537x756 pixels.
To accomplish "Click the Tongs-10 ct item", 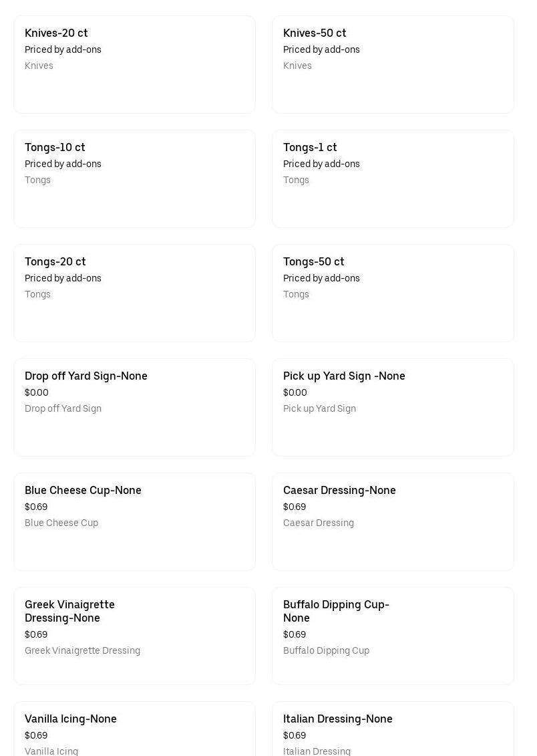I will (x=134, y=179).
